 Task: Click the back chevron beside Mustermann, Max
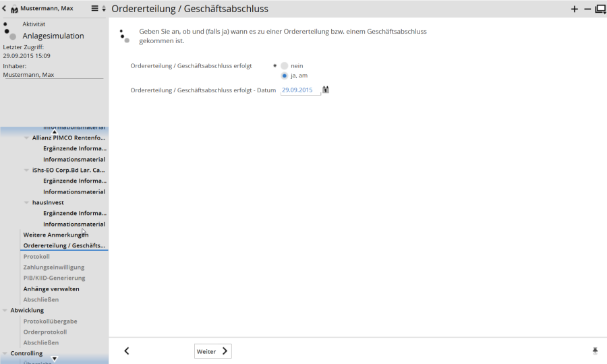click(5, 9)
